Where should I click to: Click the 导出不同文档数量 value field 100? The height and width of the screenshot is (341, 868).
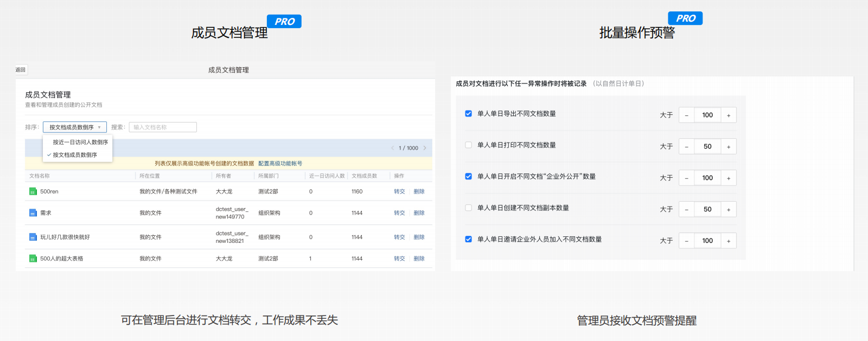pos(707,115)
